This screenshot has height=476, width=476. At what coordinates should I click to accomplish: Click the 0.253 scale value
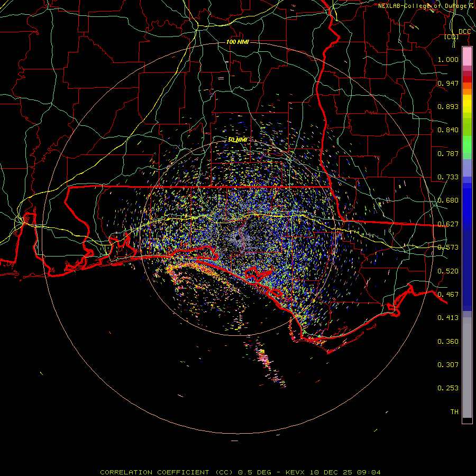[448, 388]
